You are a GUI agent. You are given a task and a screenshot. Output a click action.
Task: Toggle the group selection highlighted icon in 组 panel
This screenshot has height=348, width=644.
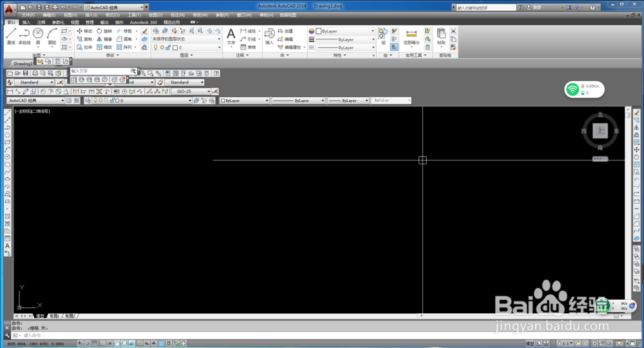click(394, 47)
